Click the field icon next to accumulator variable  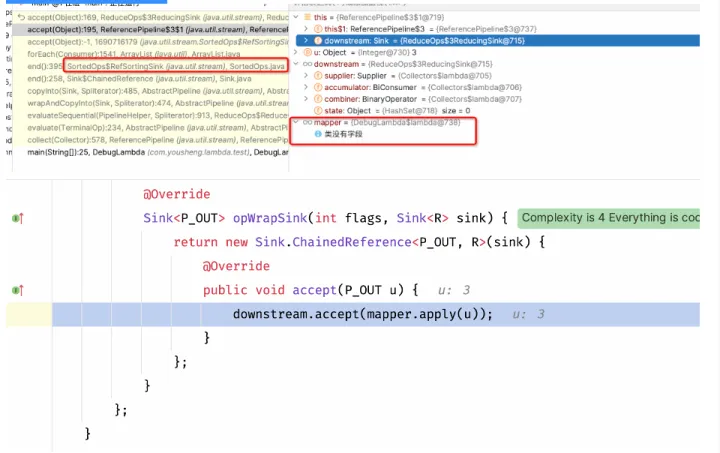(x=317, y=87)
